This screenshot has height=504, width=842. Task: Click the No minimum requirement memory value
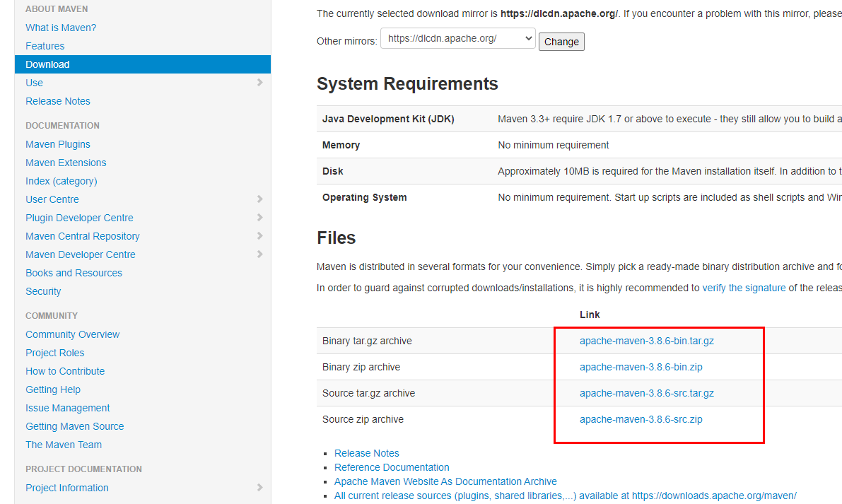(553, 146)
